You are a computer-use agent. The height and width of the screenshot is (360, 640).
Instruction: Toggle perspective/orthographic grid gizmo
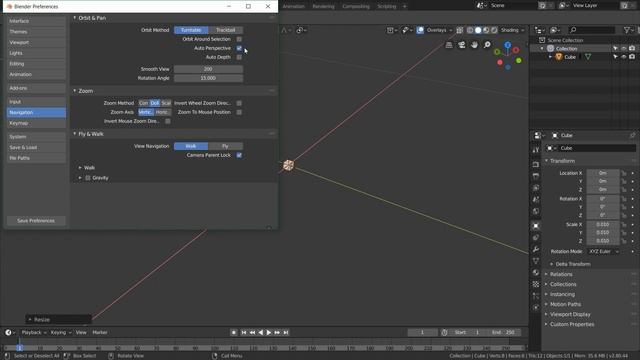(x=449, y=45)
